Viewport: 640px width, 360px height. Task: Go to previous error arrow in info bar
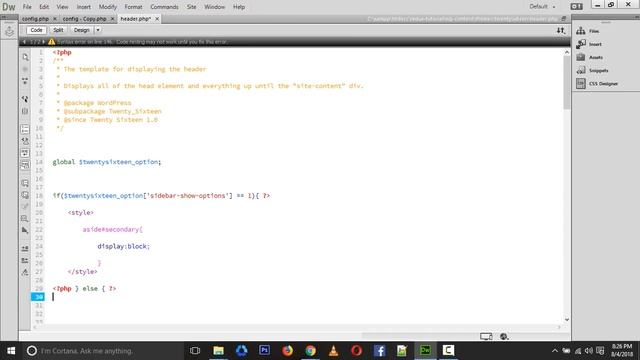(x=24, y=42)
